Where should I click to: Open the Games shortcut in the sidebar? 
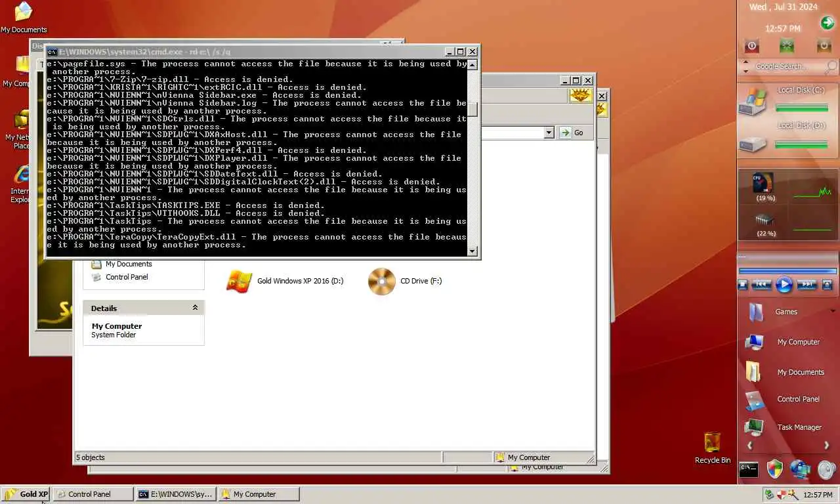pos(786,312)
